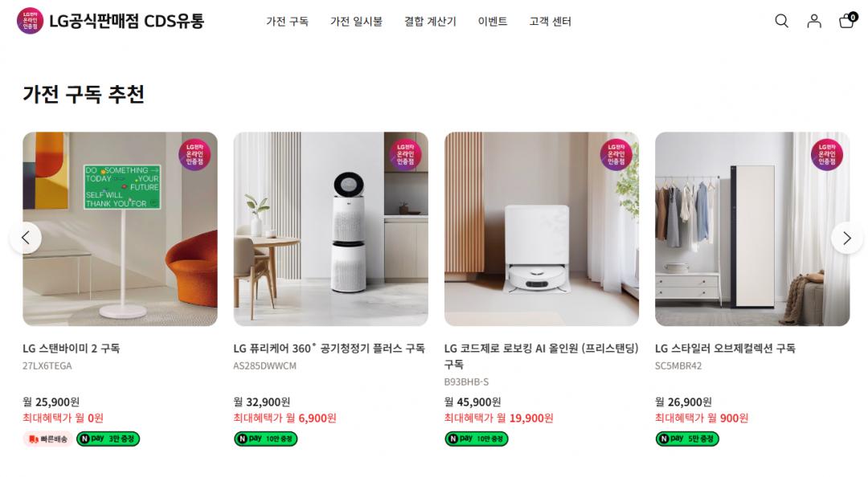This screenshot has width=868, height=477.
Task: Click the fast delivery badge under StanbyME
Action: (x=48, y=438)
